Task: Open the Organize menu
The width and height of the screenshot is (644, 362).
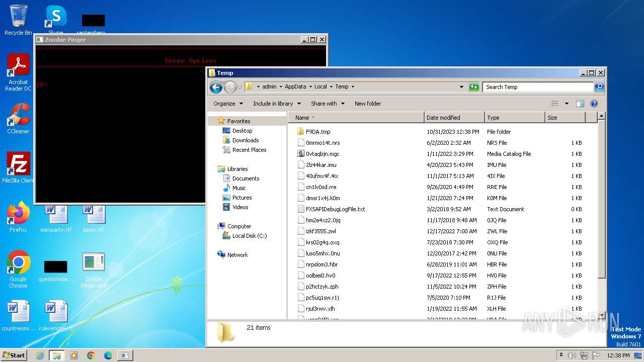Action: click(228, 104)
